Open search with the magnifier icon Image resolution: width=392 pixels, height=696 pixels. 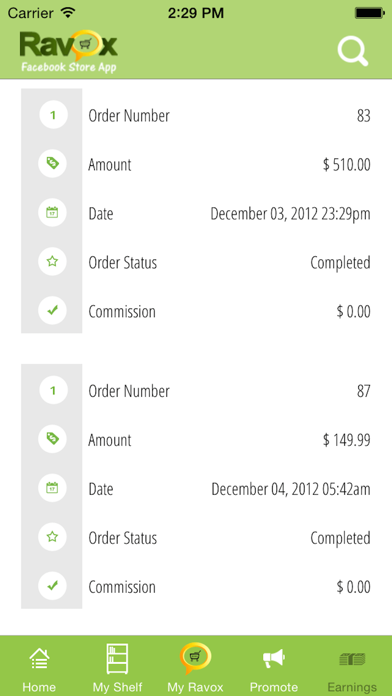coord(353,51)
